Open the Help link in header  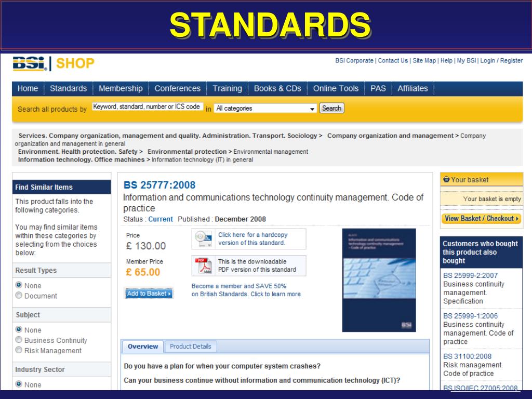(x=446, y=60)
